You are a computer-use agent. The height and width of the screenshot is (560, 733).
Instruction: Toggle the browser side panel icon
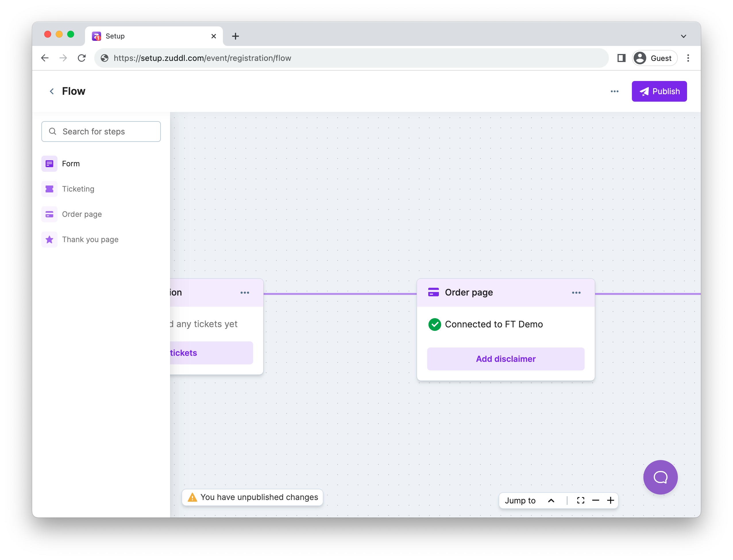[621, 58]
